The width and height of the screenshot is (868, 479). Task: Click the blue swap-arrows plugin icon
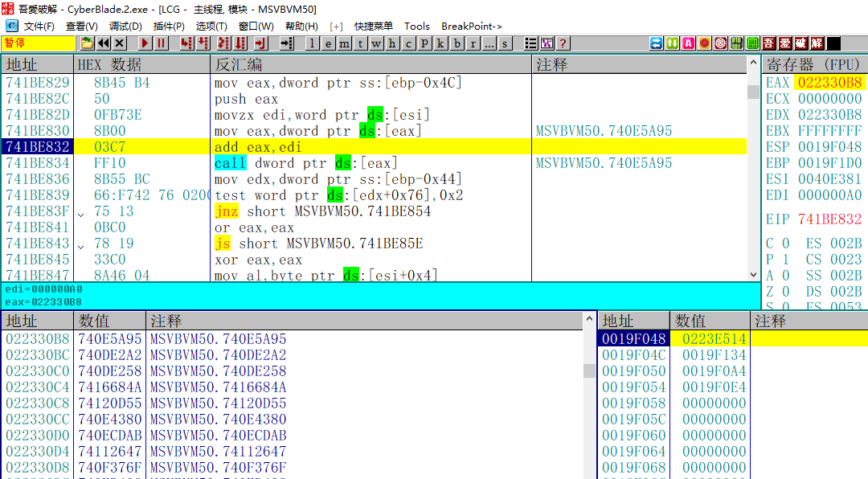(656, 43)
